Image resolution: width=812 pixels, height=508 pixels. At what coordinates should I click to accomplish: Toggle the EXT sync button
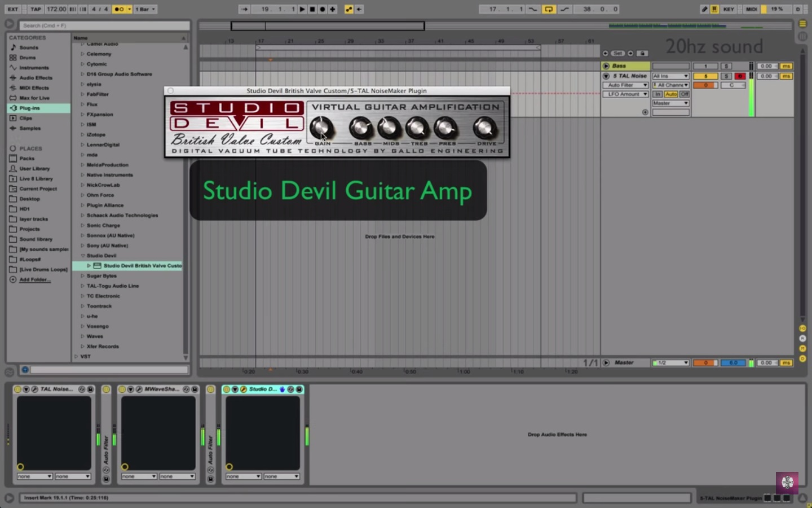[13, 9]
